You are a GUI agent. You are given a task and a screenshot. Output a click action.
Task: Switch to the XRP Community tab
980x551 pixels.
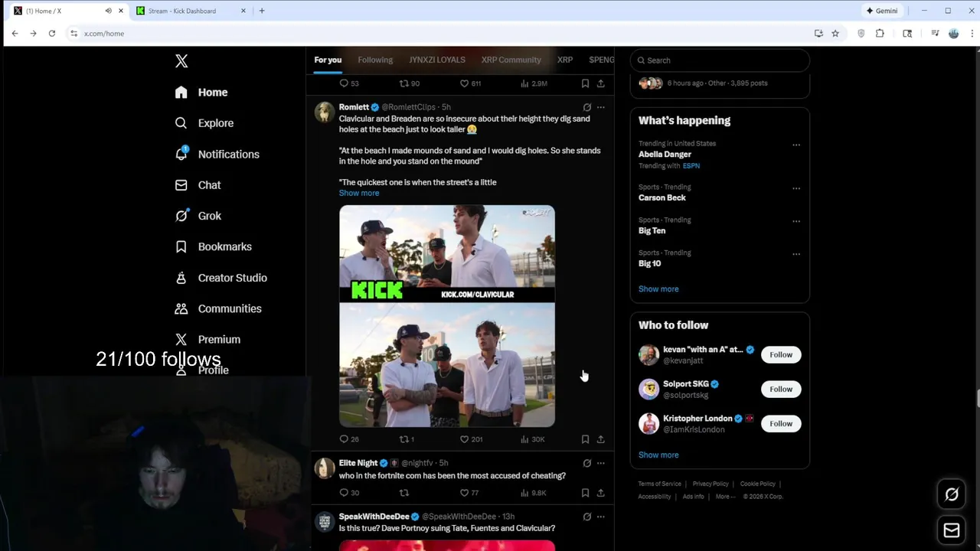[511, 60]
